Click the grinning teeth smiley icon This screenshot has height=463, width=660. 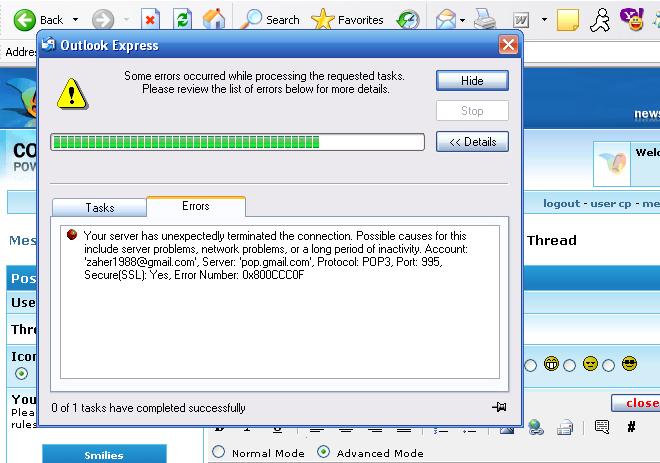(x=551, y=363)
